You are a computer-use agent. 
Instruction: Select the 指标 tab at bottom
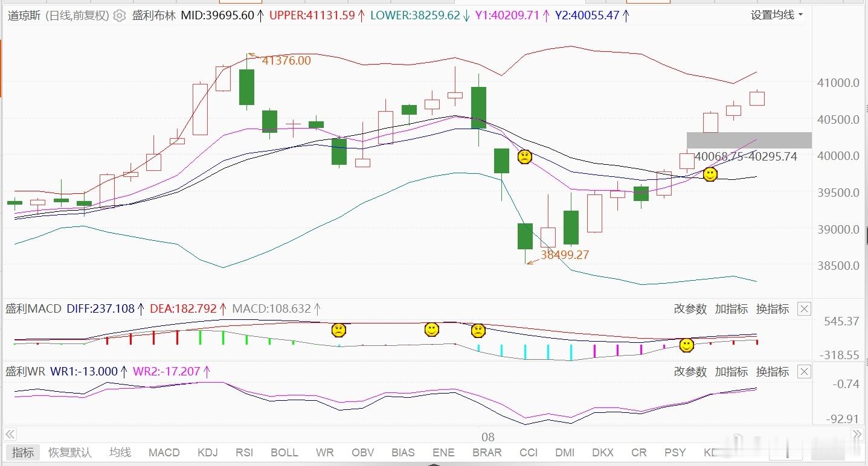[x=23, y=452]
